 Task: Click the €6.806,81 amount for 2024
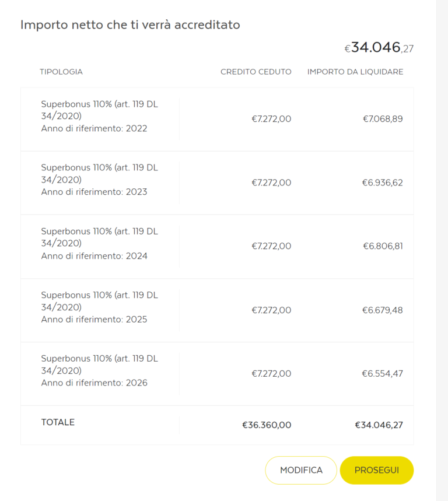click(x=383, y=246)
